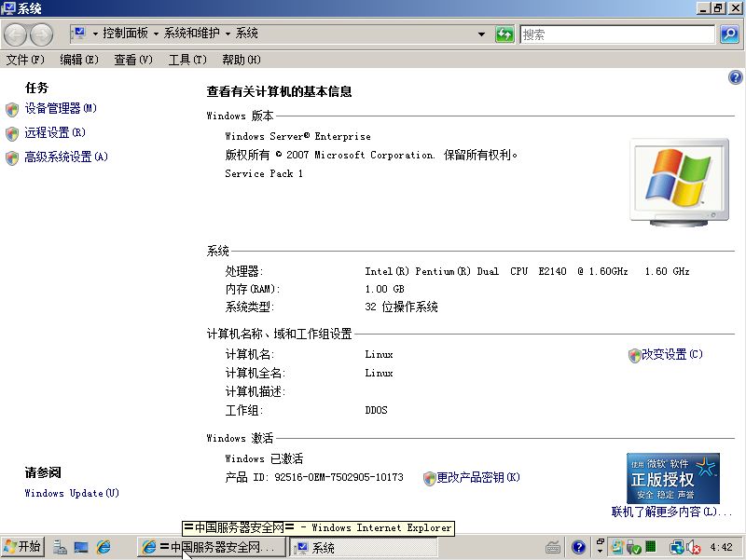
Task: Open Advanced System Settings (高级系统设置)
Action: pyautogui.click(x=66, y=157)
